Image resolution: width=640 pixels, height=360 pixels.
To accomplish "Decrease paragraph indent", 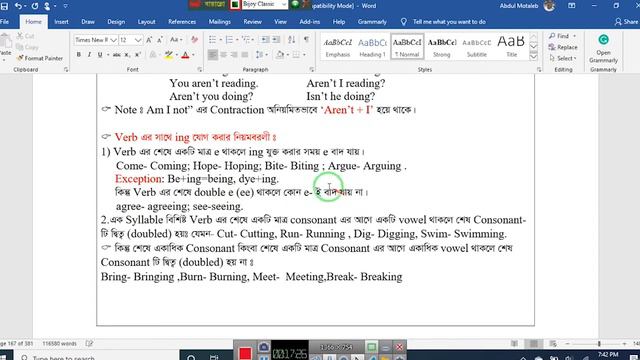I will pyautogui.click(x=265, y=40).
